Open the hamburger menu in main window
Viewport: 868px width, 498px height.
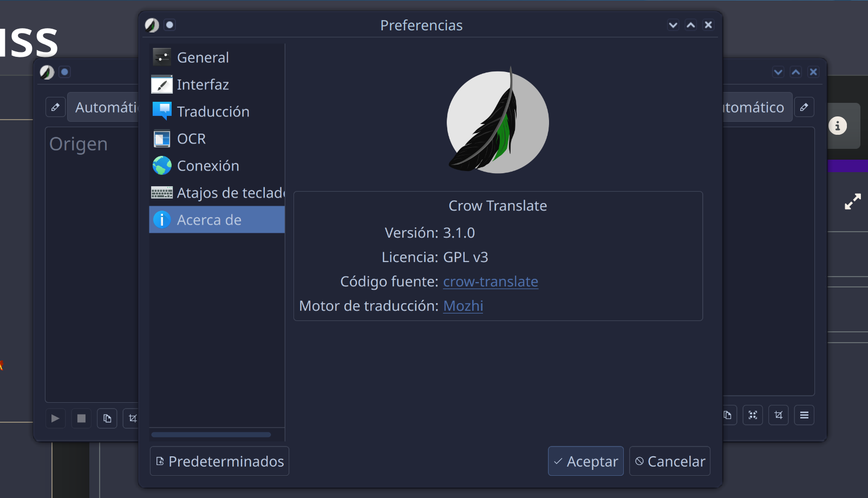(804, 415)
